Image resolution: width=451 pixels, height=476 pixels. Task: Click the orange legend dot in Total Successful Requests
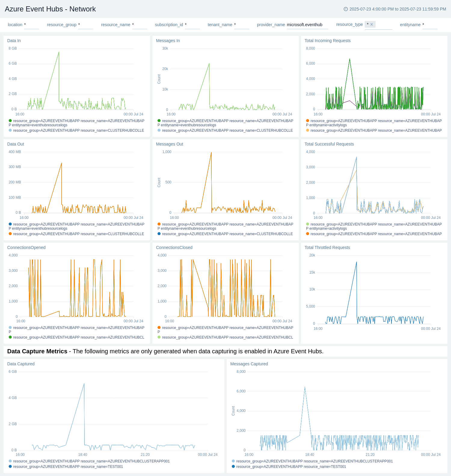coord(308,234)
